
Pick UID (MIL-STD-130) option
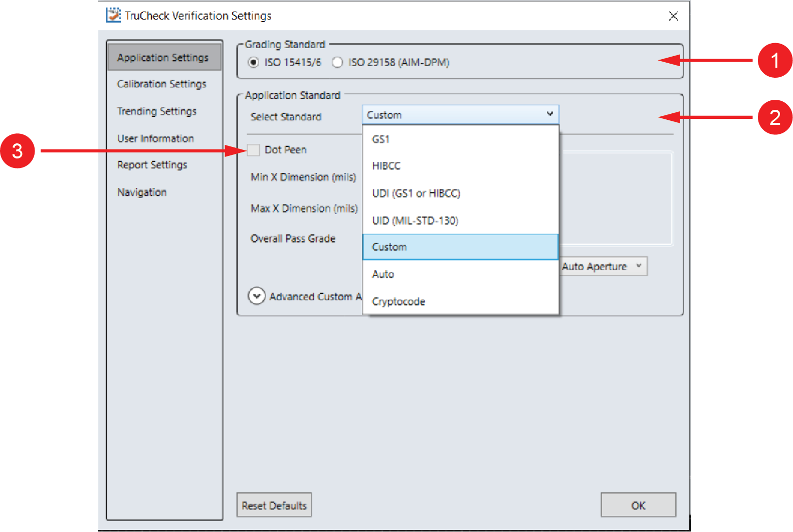[415, 221]
